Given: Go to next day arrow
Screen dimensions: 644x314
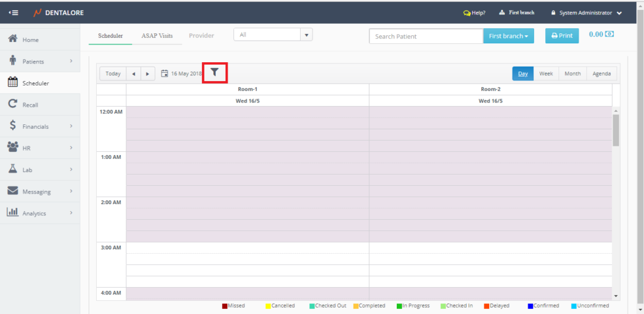Looking at the screenshot, I should (x=148, y=73).
